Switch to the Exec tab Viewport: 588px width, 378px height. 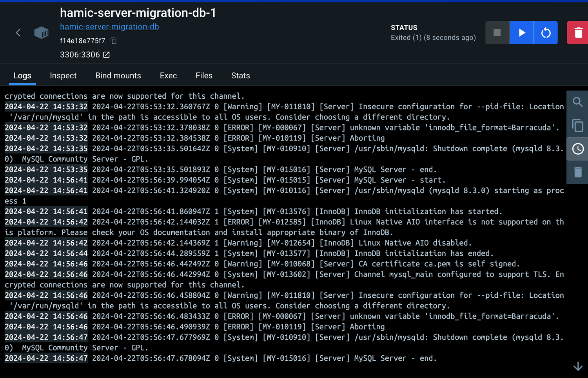point(168,76)
